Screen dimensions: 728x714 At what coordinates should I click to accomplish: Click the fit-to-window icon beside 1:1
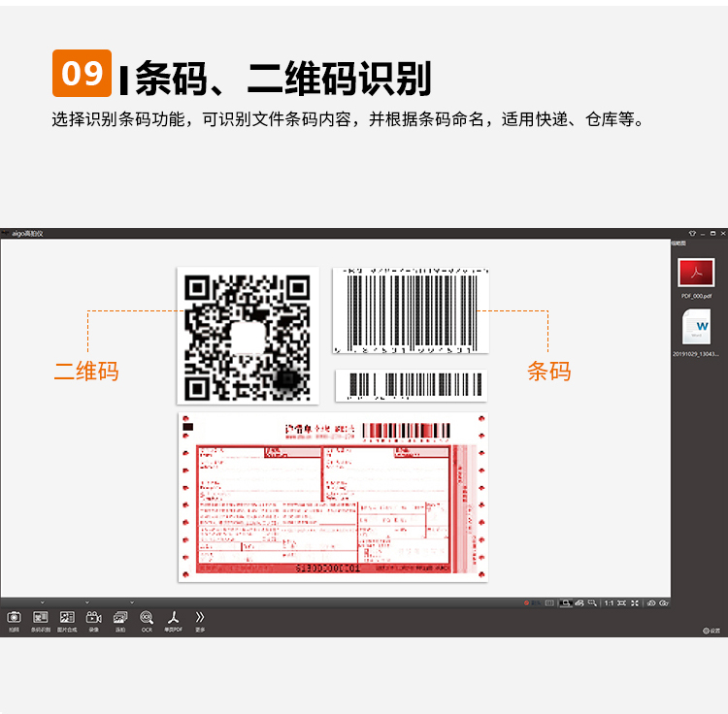(621, 603)
